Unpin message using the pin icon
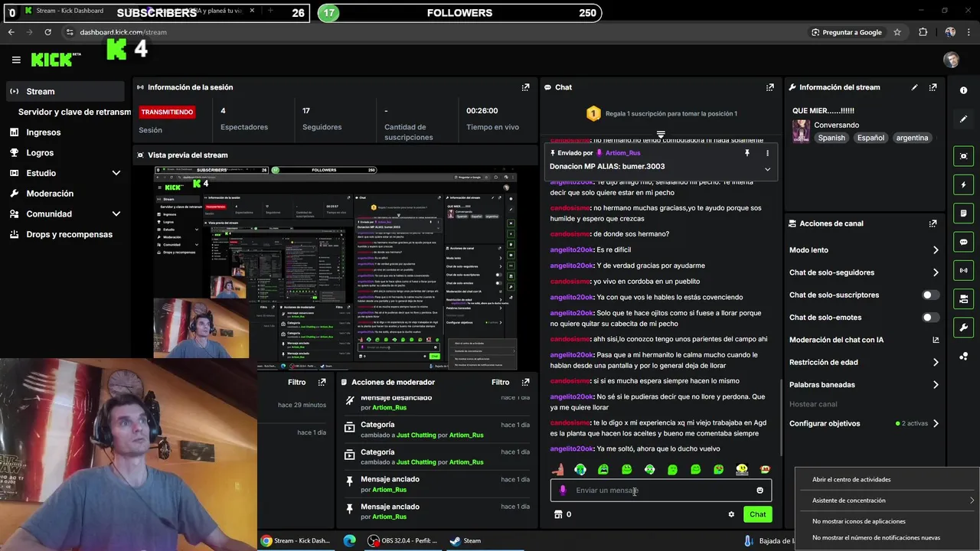 coord(747,153)
